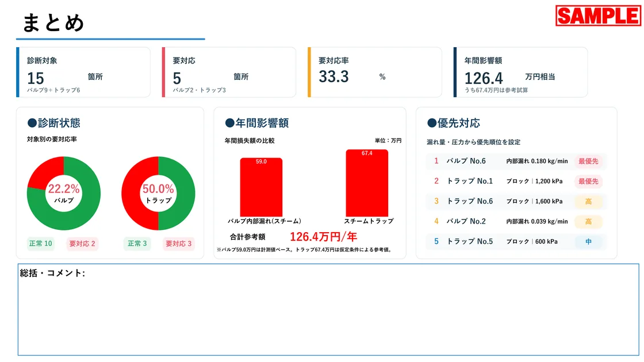Click 高 badge on トラップ No.6 row
644x362 pixels.
(588, 201)
